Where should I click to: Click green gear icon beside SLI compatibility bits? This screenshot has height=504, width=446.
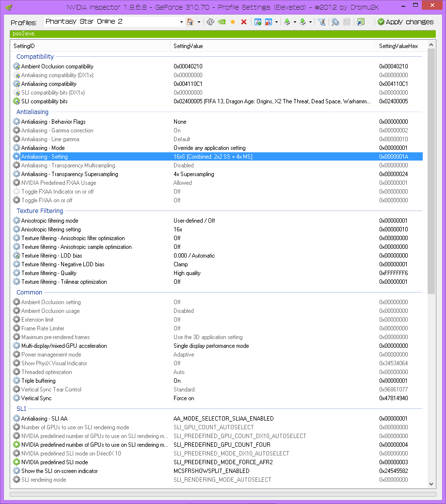pyautogui.click(x=16, y=101)
